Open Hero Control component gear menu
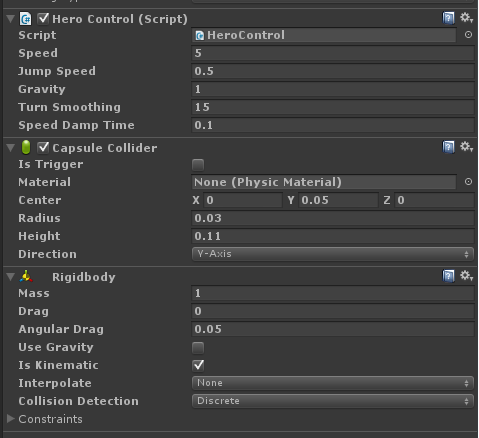 466,18
